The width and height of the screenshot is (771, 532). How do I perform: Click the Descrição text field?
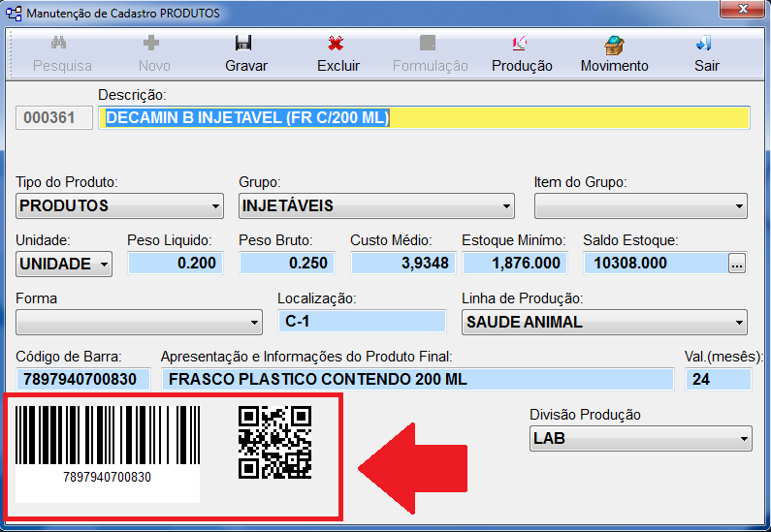[x=425, y=118]
